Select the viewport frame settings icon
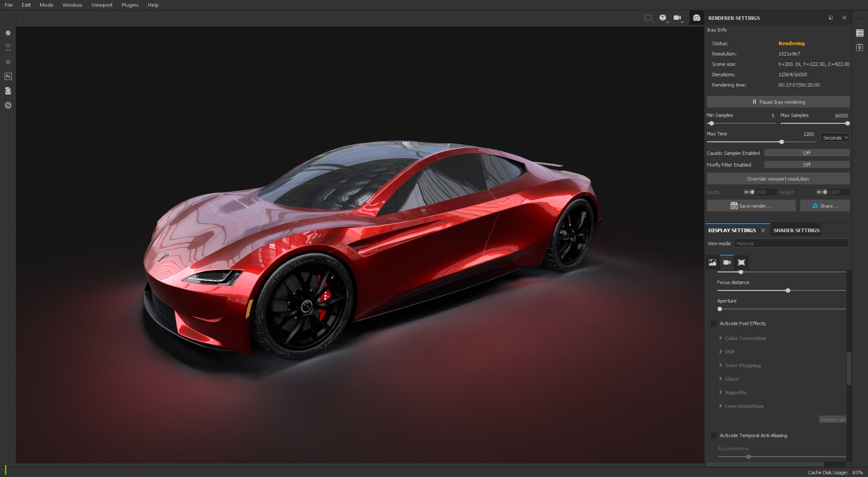This screenshot has height=477, width=868. point(741,262)
